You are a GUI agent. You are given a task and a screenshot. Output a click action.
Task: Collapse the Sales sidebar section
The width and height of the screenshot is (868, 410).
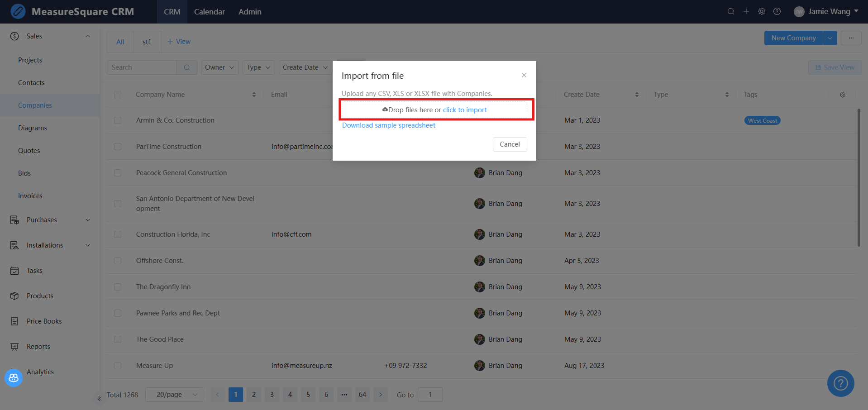[x=88, y=36]
